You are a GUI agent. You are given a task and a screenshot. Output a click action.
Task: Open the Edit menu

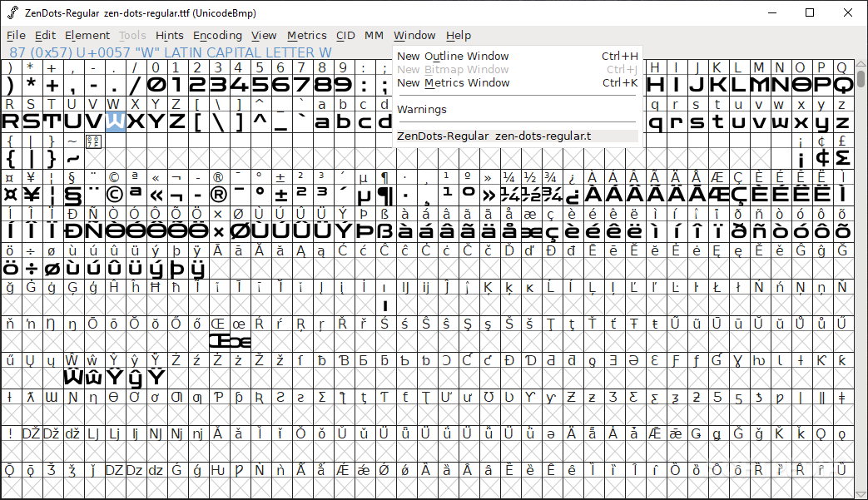(45, 36)
